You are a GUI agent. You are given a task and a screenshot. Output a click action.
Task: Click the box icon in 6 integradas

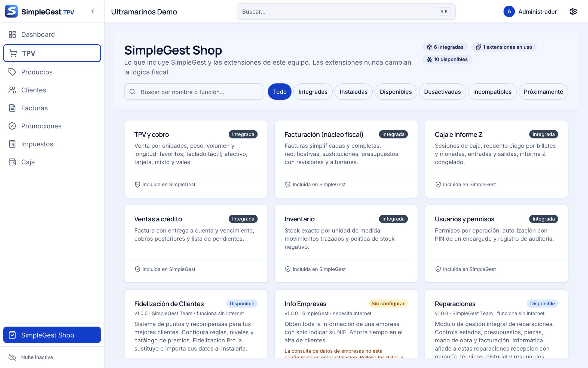pyautogui.click(x=430, y=47)
